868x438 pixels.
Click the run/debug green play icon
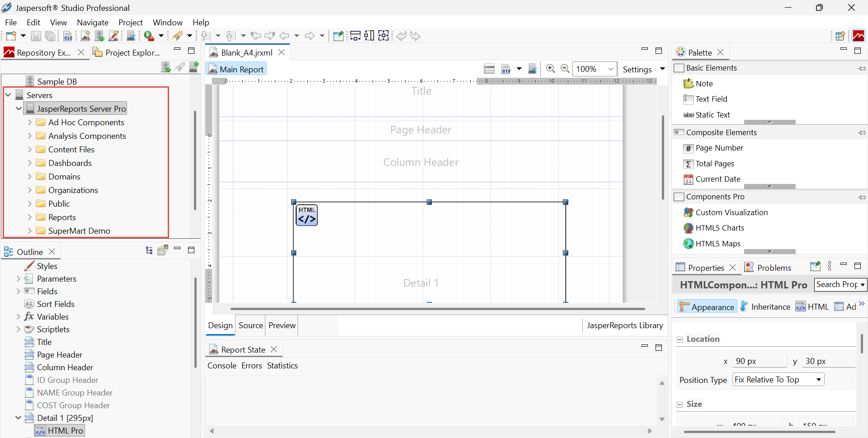pos(149,36)
